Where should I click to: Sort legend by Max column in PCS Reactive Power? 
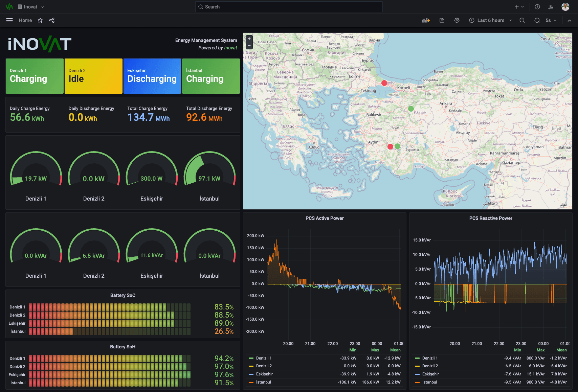540,350
